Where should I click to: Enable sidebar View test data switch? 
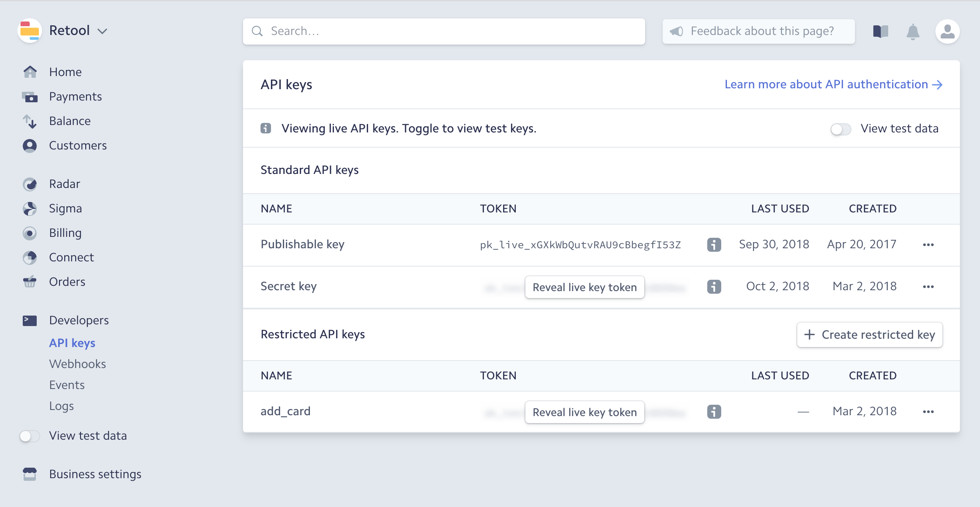tap(30, 436)
